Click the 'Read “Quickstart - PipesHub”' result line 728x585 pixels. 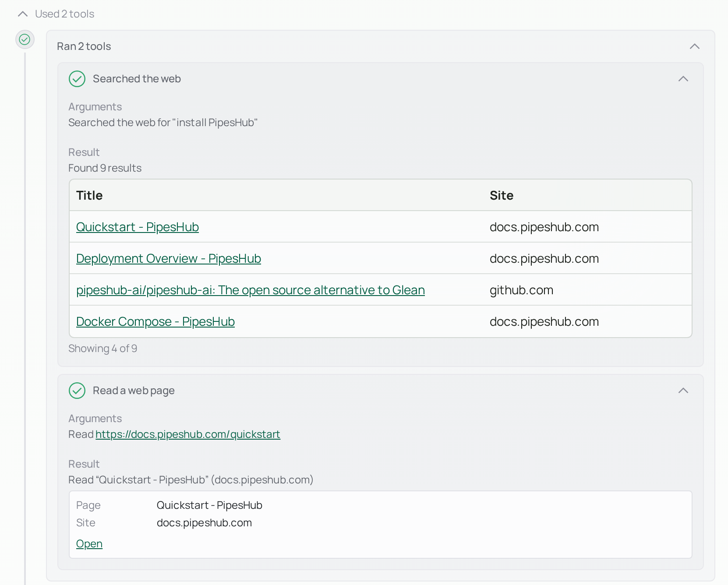click(x=191, y=480)
